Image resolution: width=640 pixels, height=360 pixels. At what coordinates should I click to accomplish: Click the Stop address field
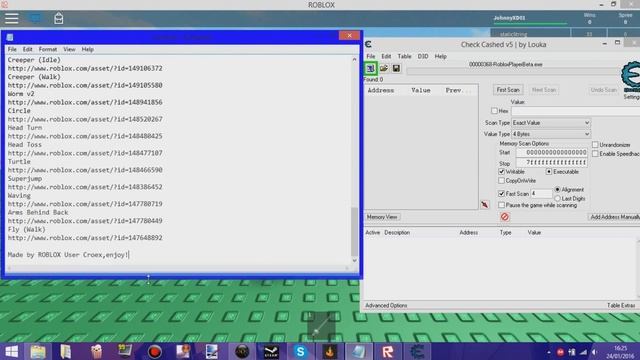(551, 162)
